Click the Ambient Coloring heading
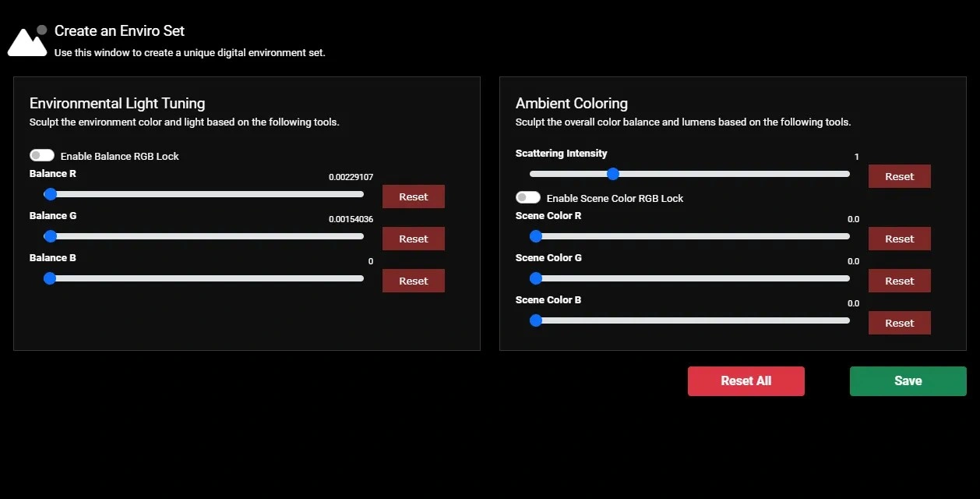The height and width of the screenshot is (499, 980). 572,103
